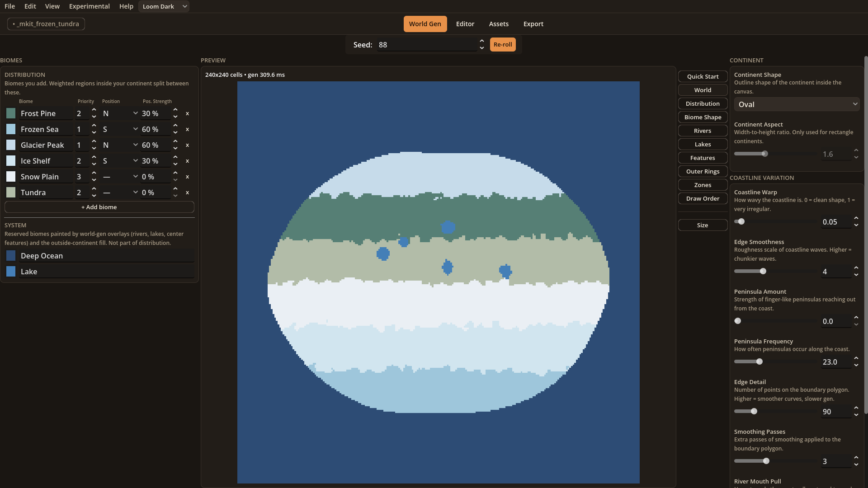The image size is (868, 488).
Task: Open Tundra position dropdown
Action: pyautogui.click(x=120, y=192)
